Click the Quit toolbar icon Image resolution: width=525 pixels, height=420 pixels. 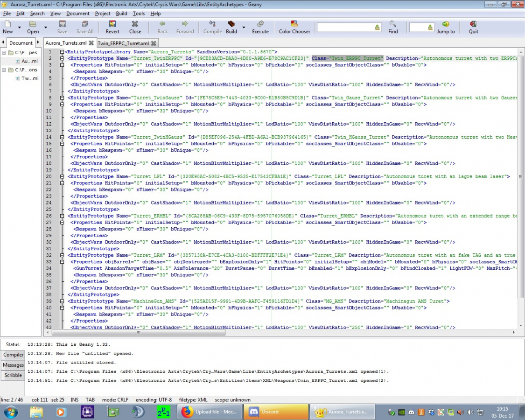coord(473,24)
